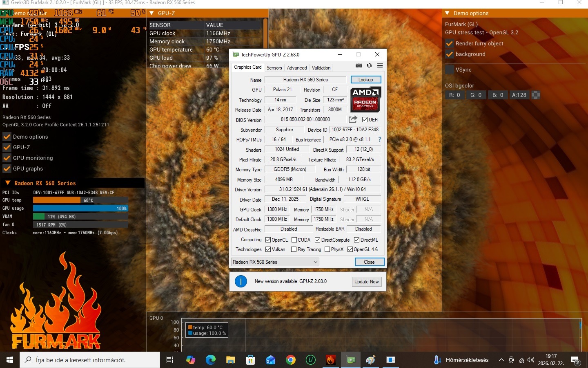Click the Update Now button
The height and width of the screenshot is (368, 588).
[366, 282]
